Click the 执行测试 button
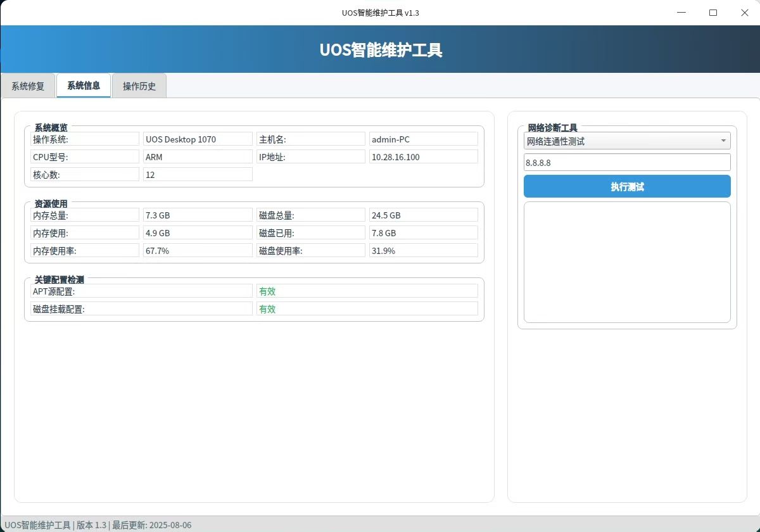Image resolution: width=760 pixels, height=532 pixels. click(x=627, y=186)
